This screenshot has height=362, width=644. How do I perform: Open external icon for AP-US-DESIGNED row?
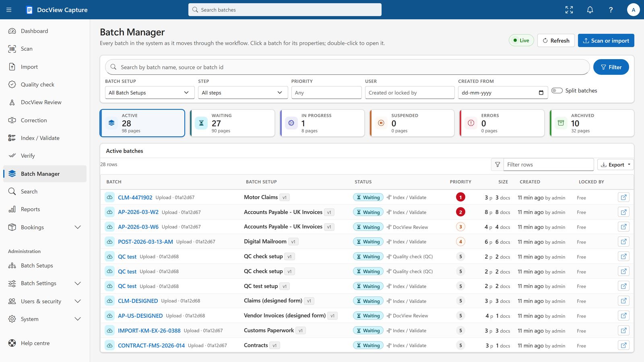[x=623, y=316]
